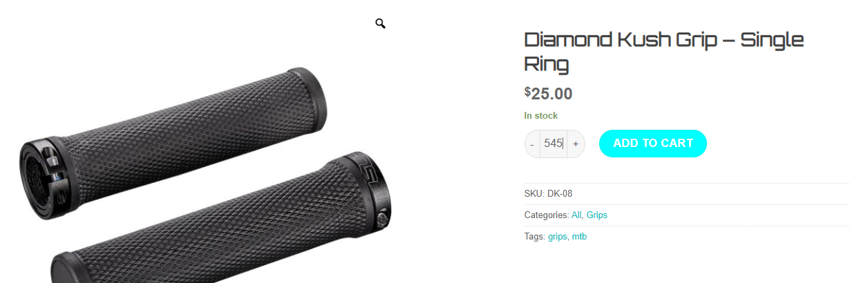Screen dimensions: 868x283
Task: Select the grips tag link
Action: [558, 237]
